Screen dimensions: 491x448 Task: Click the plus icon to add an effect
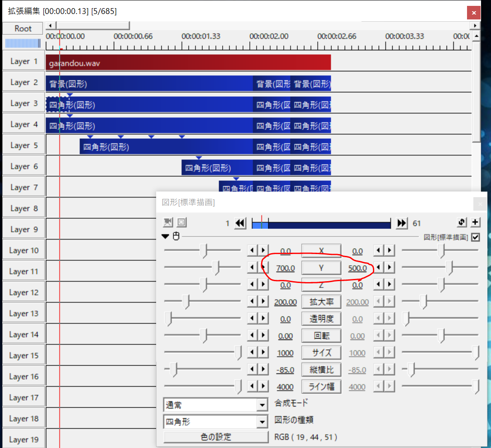[x=475, y=222]
